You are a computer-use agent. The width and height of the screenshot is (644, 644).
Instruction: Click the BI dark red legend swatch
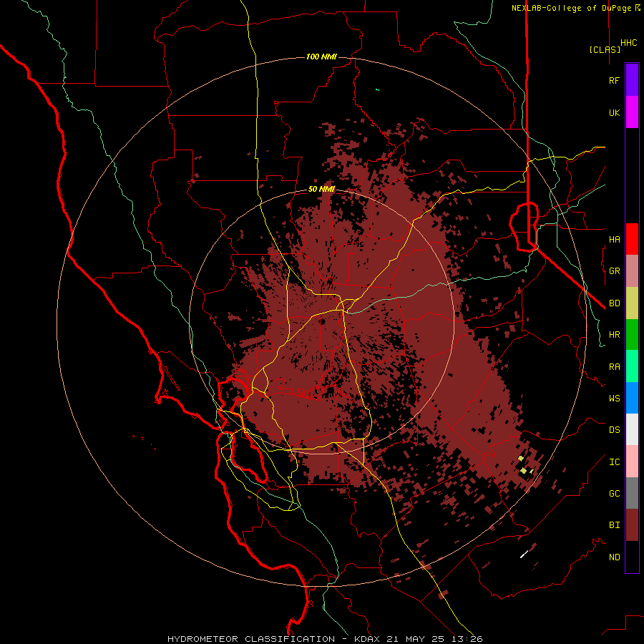click(632, 525)
